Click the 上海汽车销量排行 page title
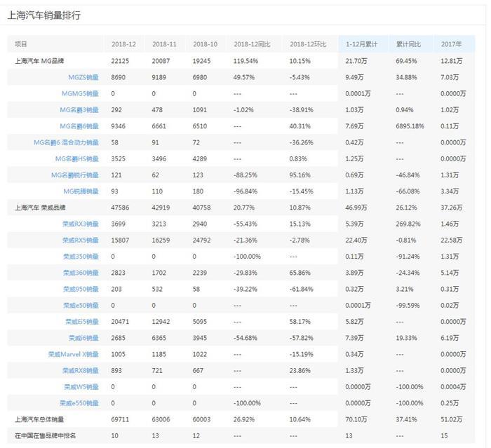The width and height of the screenshot is (491, 448). pyautogui.click(x=43, y=15)
